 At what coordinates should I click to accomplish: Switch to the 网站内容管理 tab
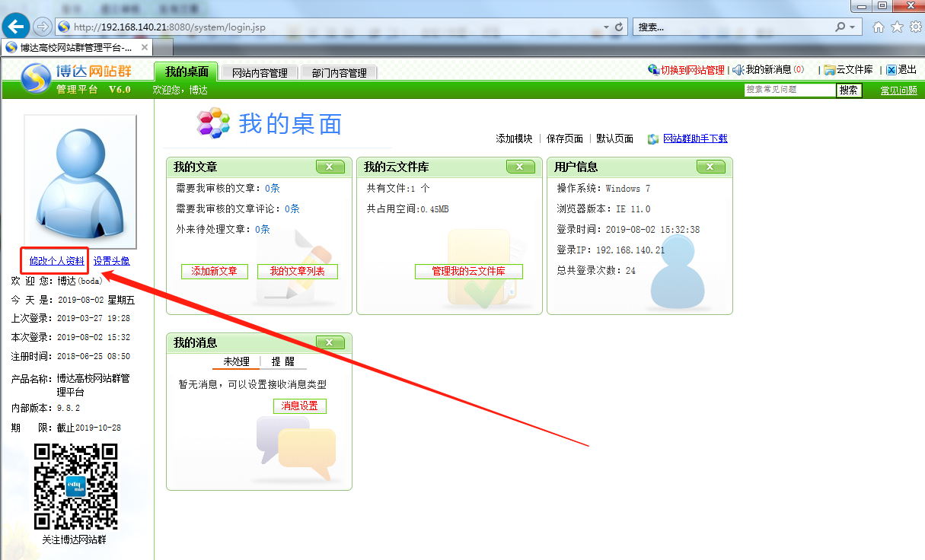click(260, 73)
